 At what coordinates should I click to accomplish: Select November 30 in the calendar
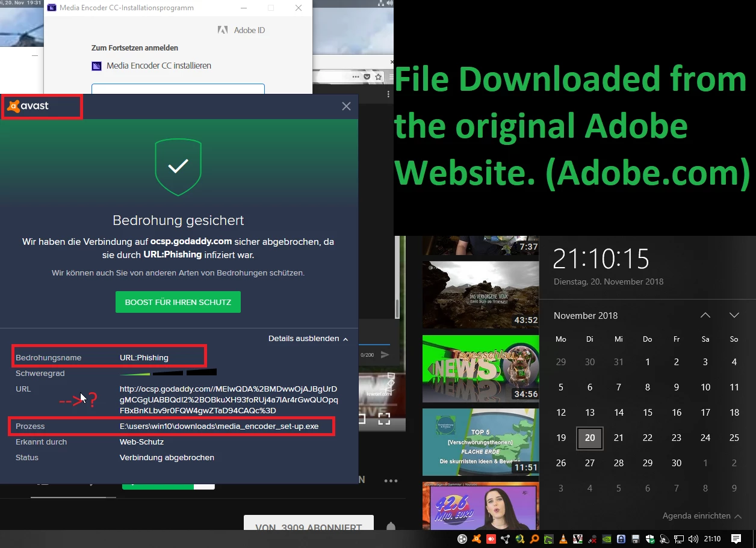point(677,463)
